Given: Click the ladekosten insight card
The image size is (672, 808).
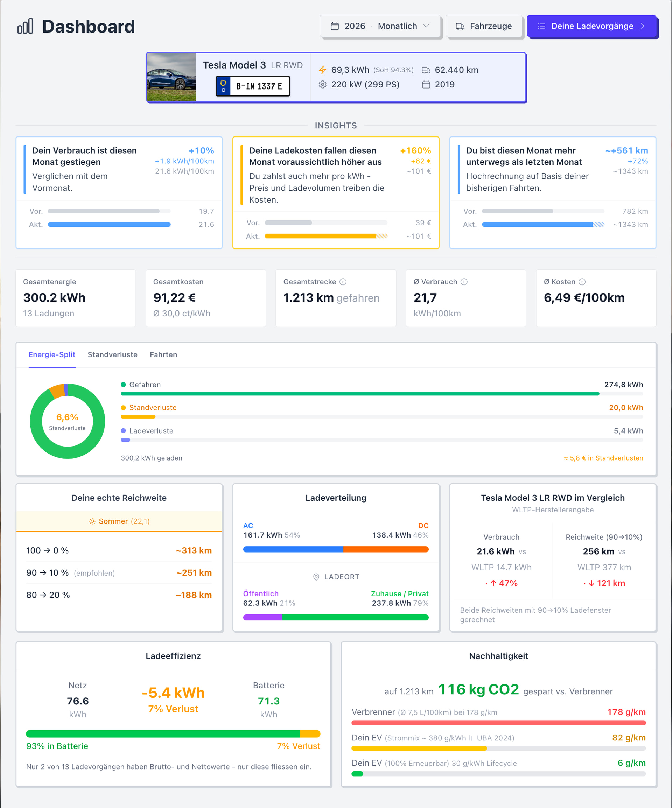Looking at the screenshot, I should (336, 193).
